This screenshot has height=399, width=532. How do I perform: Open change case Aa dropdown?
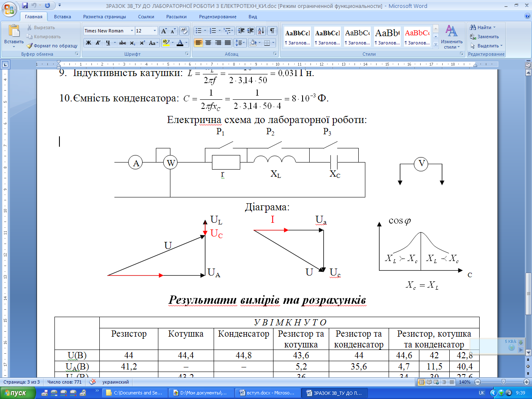pos(153,42)
